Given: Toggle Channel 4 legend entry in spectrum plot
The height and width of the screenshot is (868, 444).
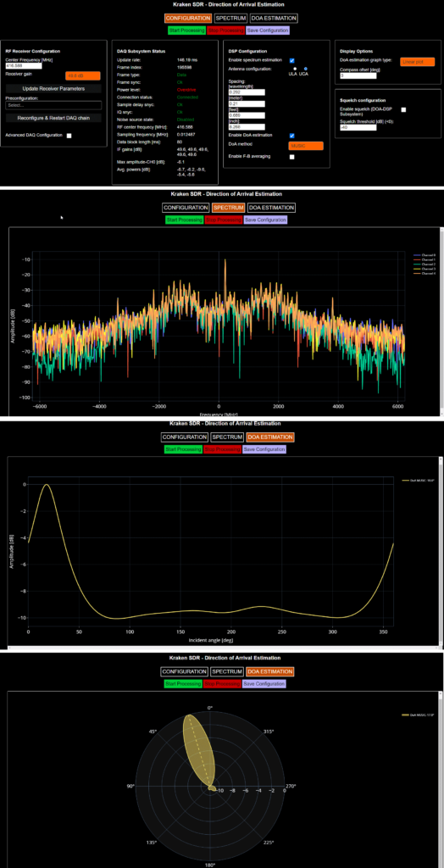Looking at the screenshot, I should [x=425, y=274].
